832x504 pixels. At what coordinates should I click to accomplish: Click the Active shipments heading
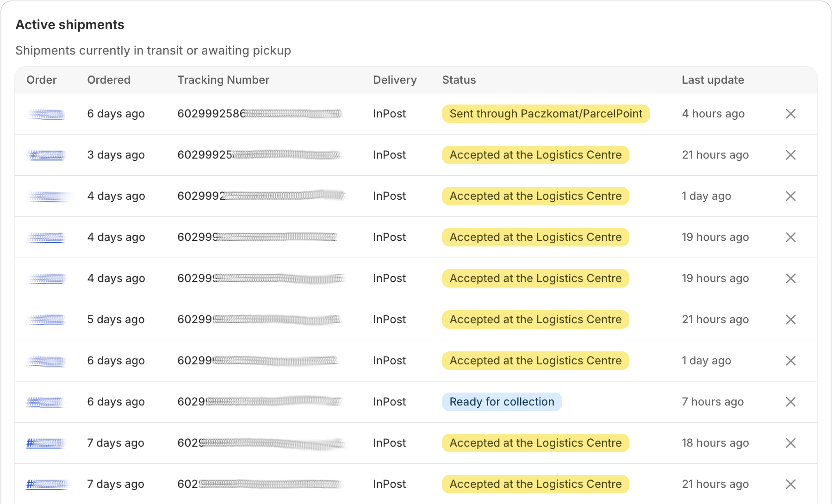pyautogui.click(x=70, y=25)
